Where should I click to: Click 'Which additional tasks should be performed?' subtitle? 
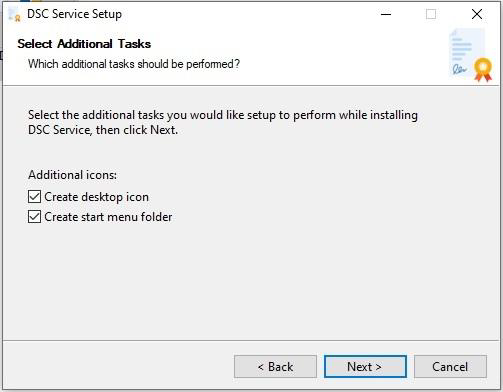pyautogui.click(x=134, y=64)
